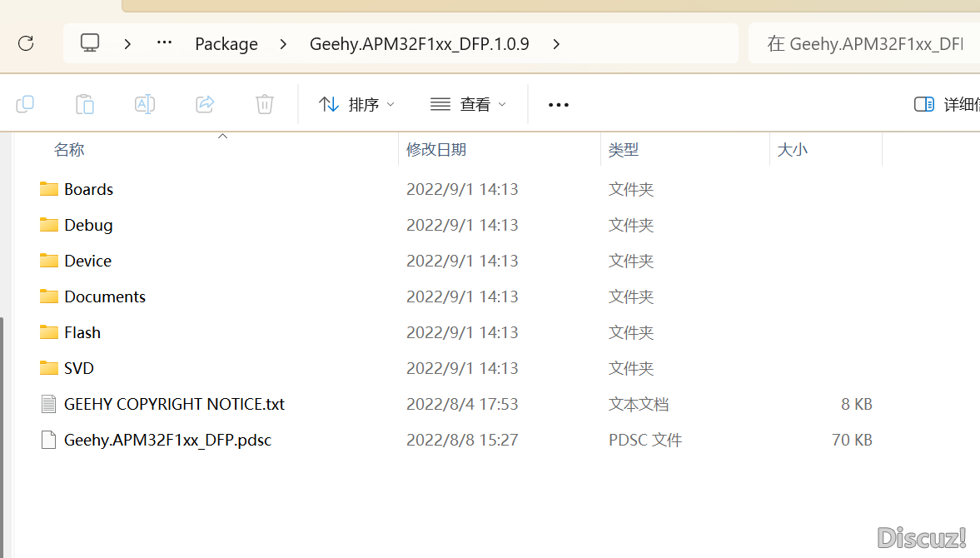Image resolution: width=980 pixels, height=558 pixels.
Task: Click the modified date of Boards folder
Action: [462, 189]
